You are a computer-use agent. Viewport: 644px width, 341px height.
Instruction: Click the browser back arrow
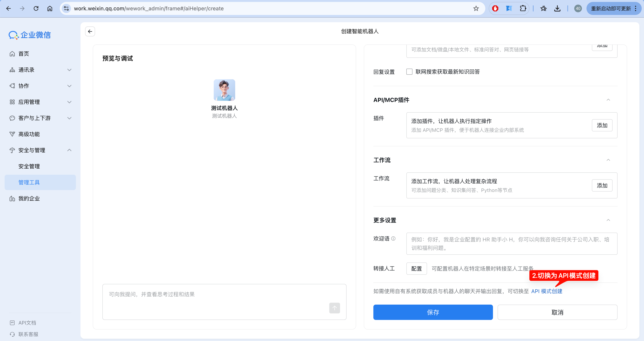coord(8,8)
